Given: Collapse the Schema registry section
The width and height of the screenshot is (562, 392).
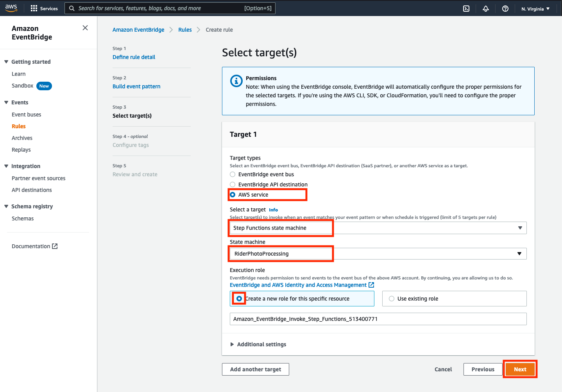Looking at the screenshot, I should [x=6, y=206].
